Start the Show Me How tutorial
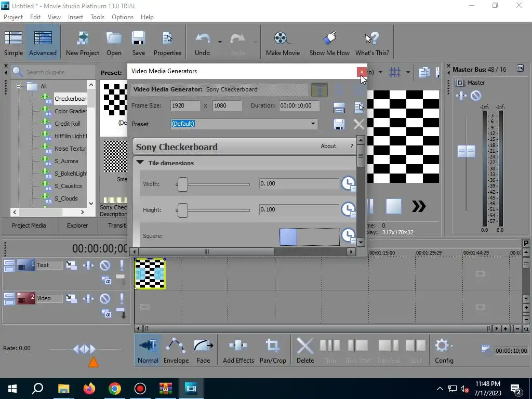This screenshot has width=532, height=399. (x=329, y=43)
